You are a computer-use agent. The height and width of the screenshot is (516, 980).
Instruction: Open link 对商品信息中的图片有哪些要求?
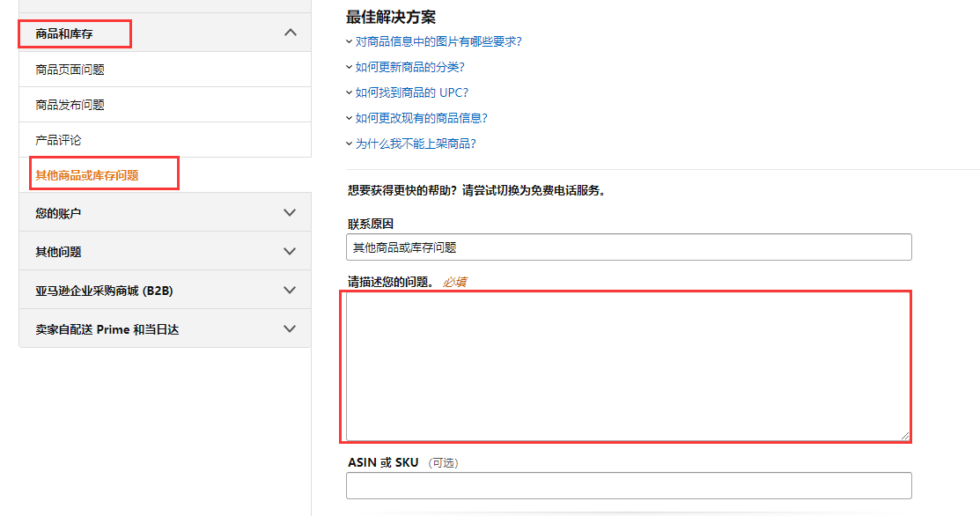pos(438,41)
